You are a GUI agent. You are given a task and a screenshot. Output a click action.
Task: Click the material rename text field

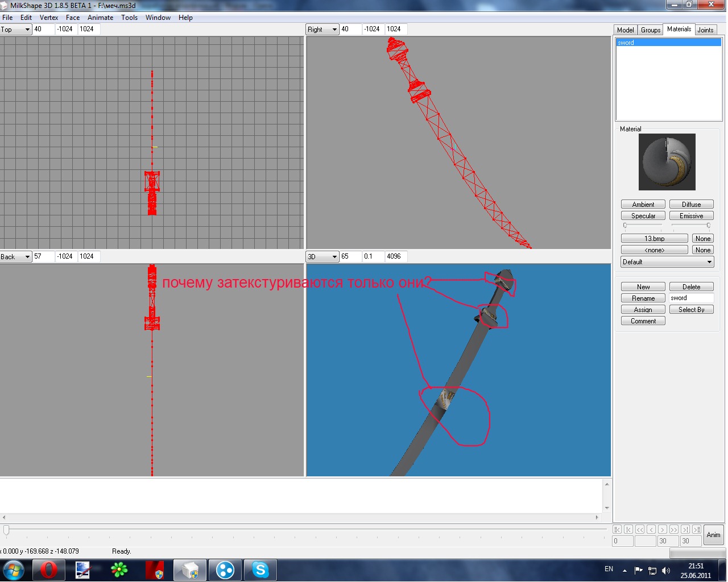click(x=690, y=298)
